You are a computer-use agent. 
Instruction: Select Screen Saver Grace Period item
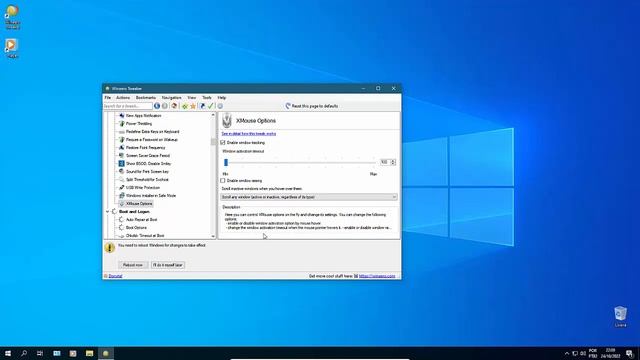[x=147, y=156]
